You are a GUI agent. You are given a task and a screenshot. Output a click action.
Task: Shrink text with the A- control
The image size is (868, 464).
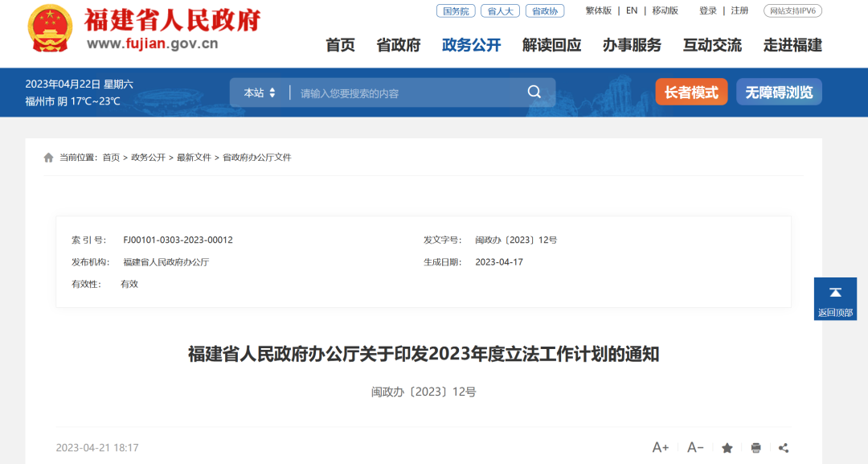[696, 447]
